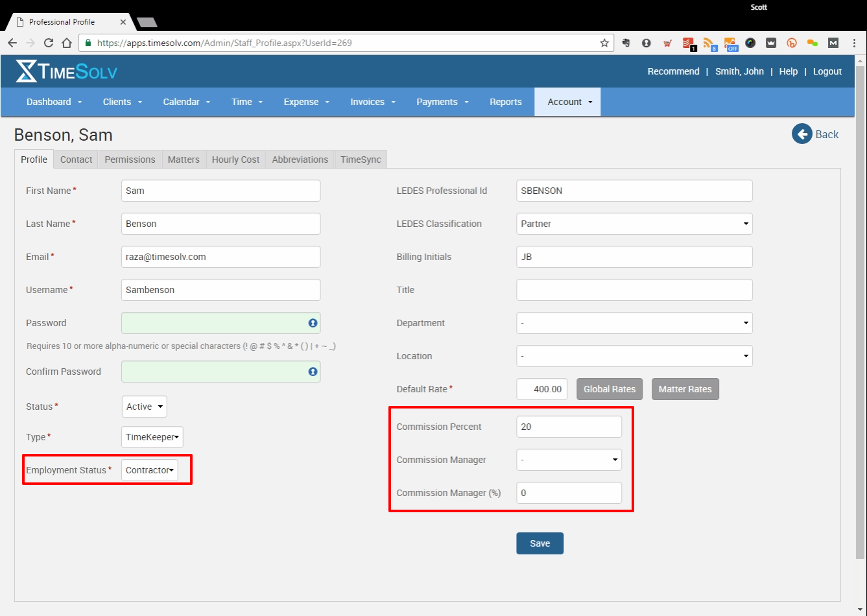867x616 pixels.
Task: Click the Save button
Action: point(540,543)
